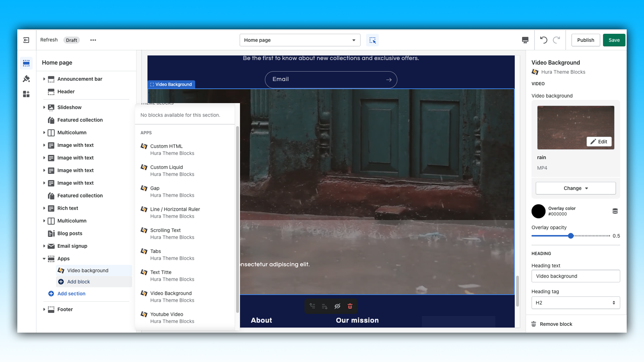Add the Tabs app block
The image size is (644, 362).
[x=185, y=255]
